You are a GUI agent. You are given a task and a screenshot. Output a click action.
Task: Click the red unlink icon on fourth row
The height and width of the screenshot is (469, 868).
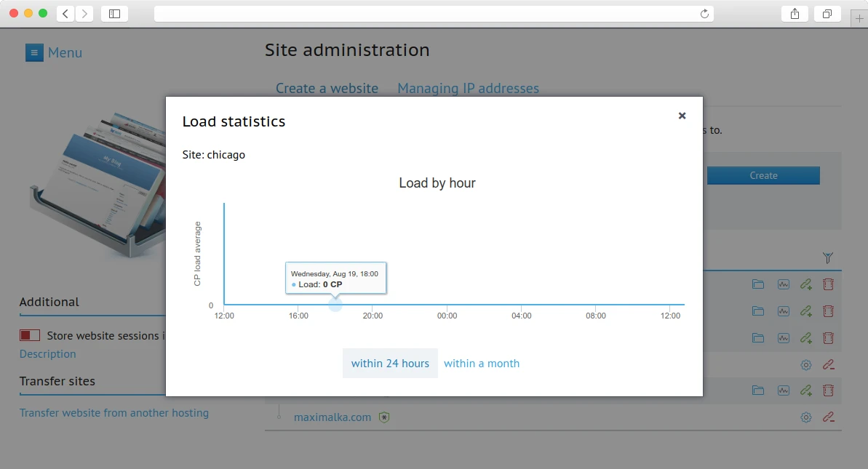pyautogui.click(x=828, y=364)
